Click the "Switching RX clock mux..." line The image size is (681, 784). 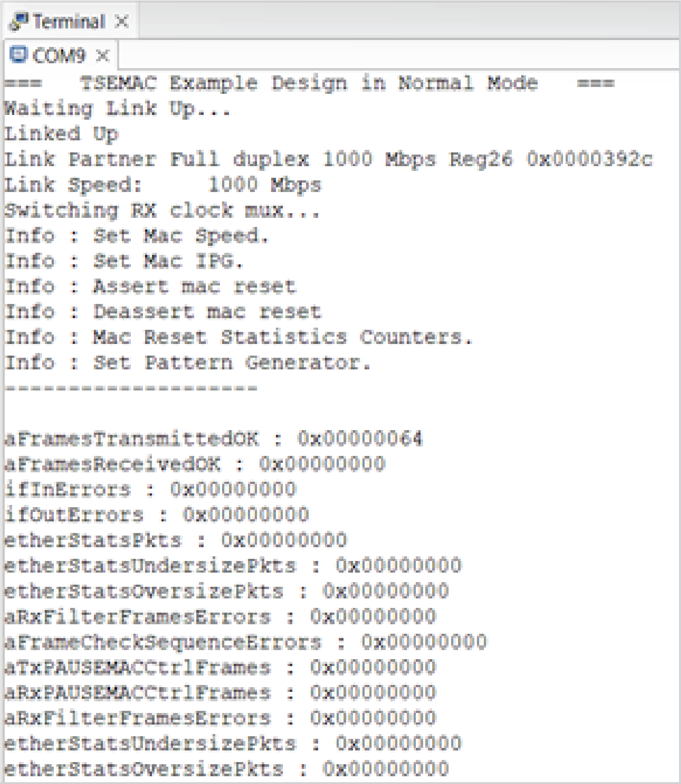[x=162, y=211]
